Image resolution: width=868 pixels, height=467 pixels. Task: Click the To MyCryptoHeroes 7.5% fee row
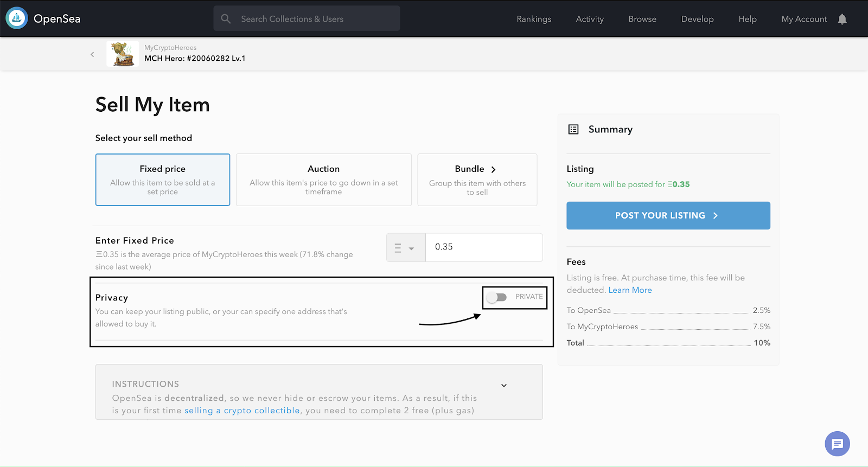coord(668,327)
